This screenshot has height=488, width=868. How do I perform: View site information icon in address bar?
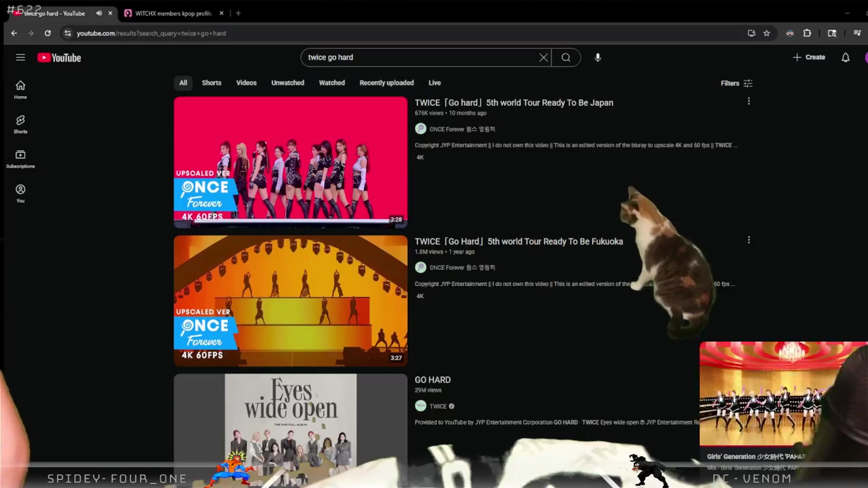click(x=67, y=33)
